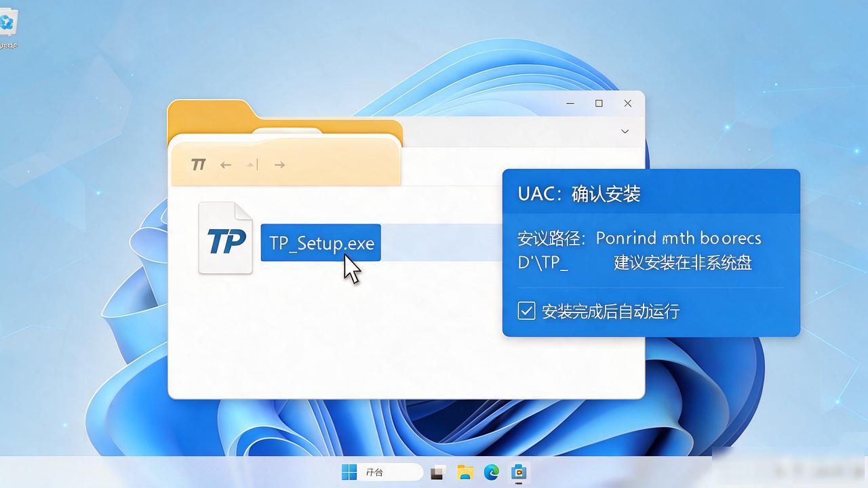
Task: Click the D'\TP_ install path text
Action: point(543,263)
